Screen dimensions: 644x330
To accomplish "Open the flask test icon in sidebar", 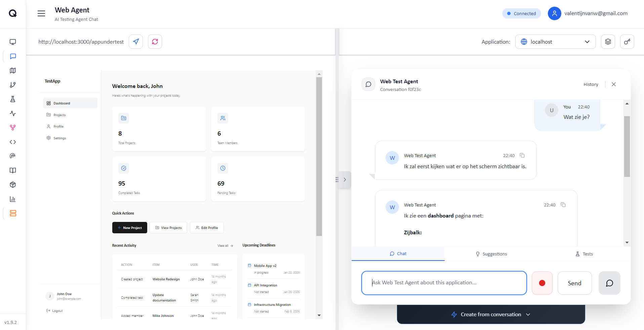I will pyautogui.click(x=13, y=99).
